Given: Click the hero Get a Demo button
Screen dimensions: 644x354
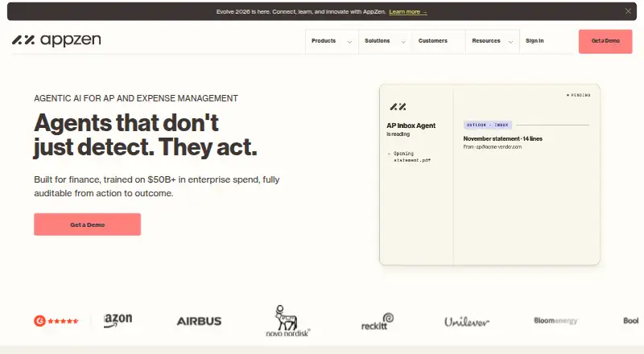Looking at the screenshot, I should tap(88, 224).
